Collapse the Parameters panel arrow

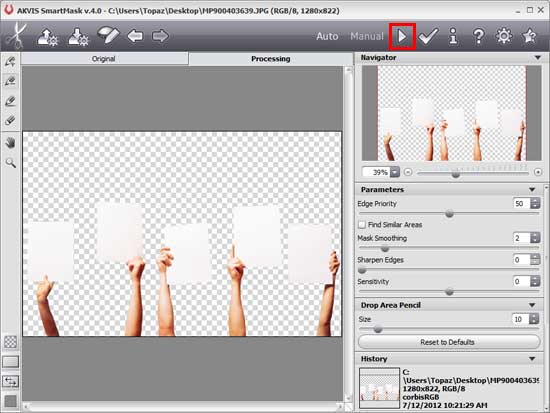(532, 189)
